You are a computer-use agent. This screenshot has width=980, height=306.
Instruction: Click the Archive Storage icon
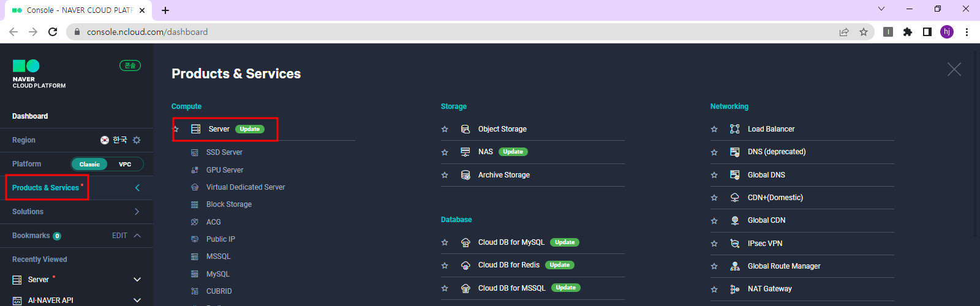click(x=466, y=175)
